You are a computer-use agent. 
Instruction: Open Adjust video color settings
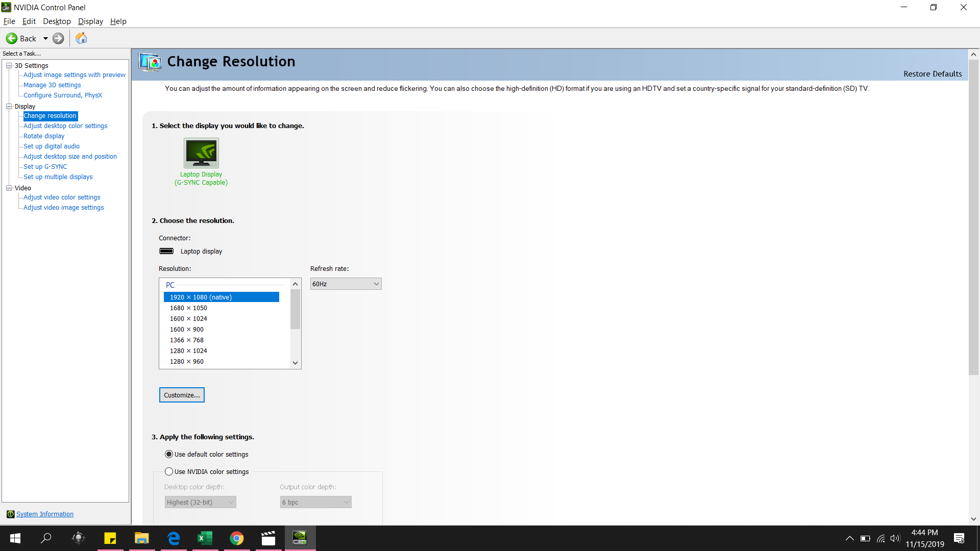coord(62,197)
